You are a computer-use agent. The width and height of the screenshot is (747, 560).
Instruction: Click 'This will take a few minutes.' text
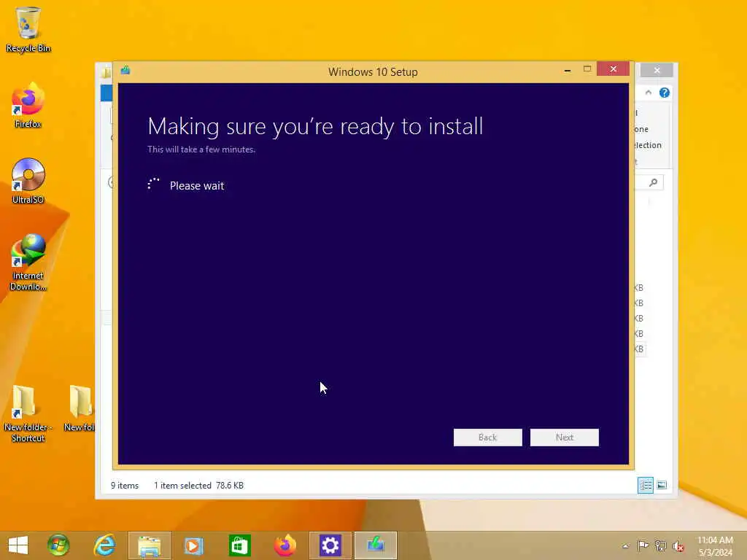tap(201, 149)
